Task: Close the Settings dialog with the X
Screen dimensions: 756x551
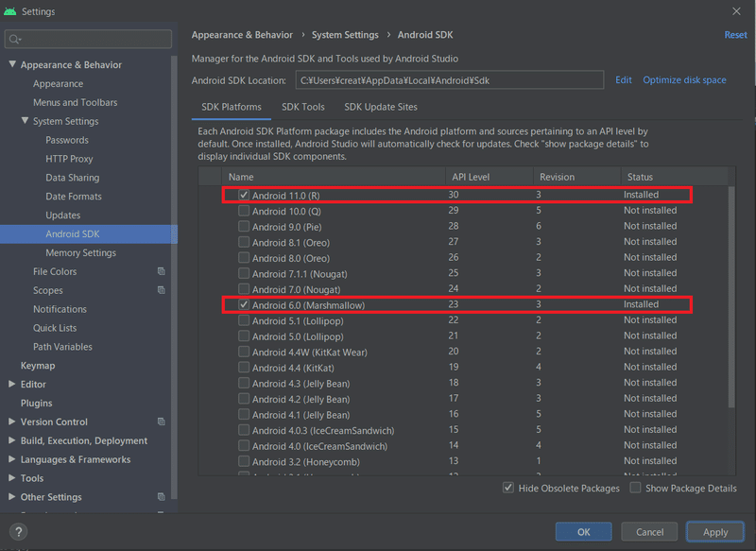Action: coord(737,11)
